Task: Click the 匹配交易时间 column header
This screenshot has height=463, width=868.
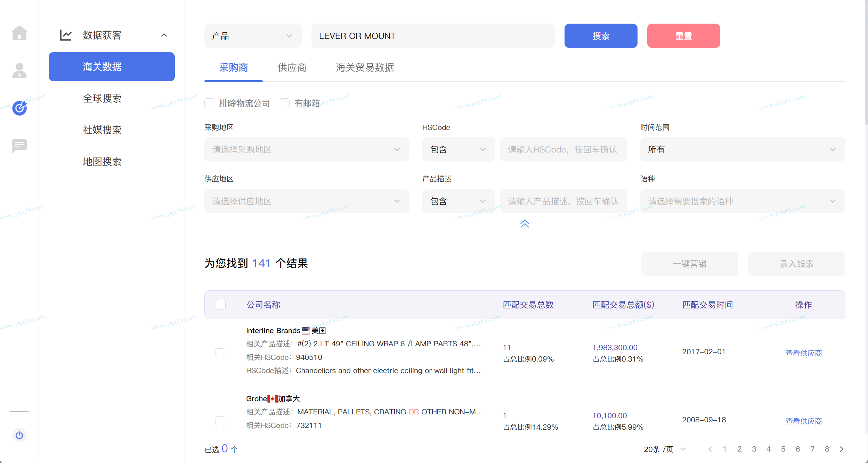Action: pos(707,305)
